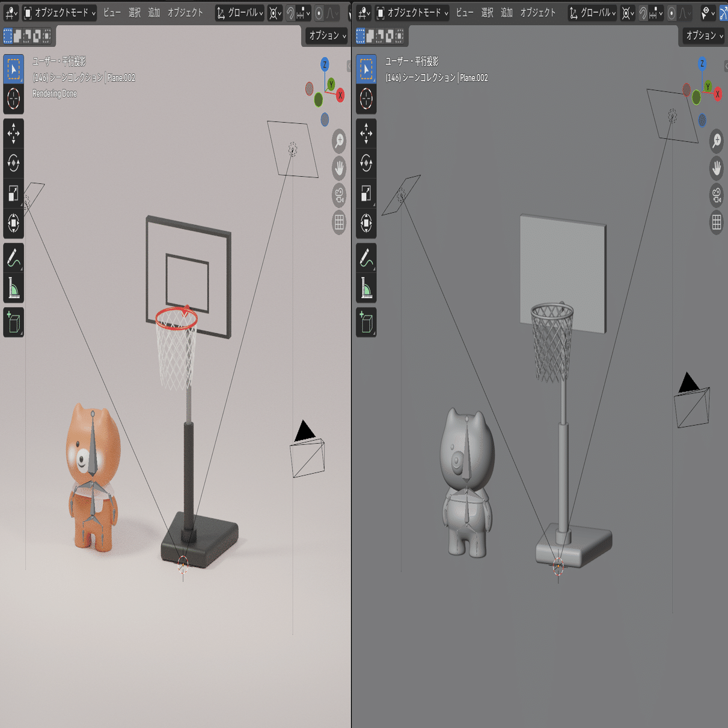Click the Add Cube tool in right viewport
Image resolution: width=728 pixels, height=728 pixels.
[366, 323]
